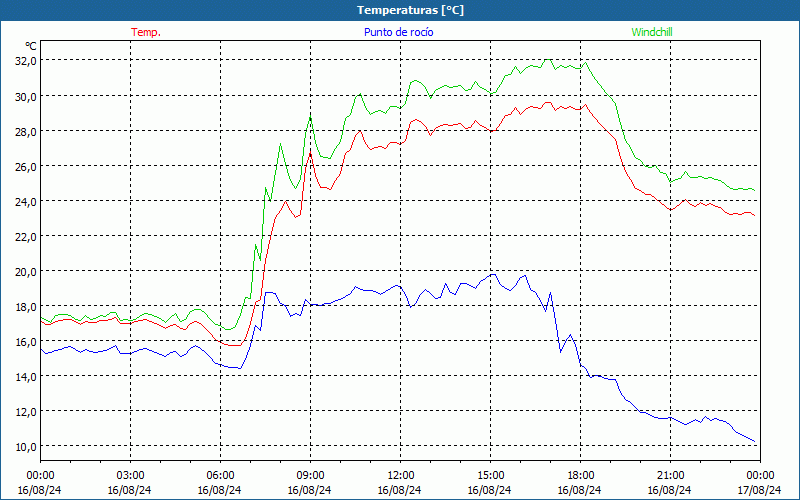
Task: Pick the 12:00 time axis label
Action: [400, 475]
